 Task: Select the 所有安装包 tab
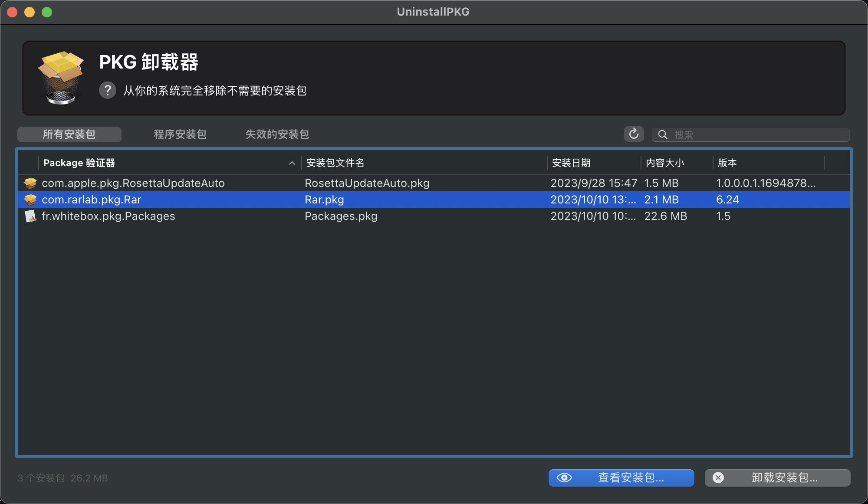click(x=69, y=134)
